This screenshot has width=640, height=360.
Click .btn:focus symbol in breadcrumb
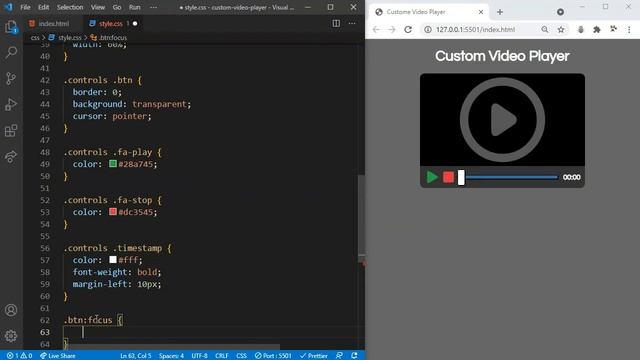113,38
